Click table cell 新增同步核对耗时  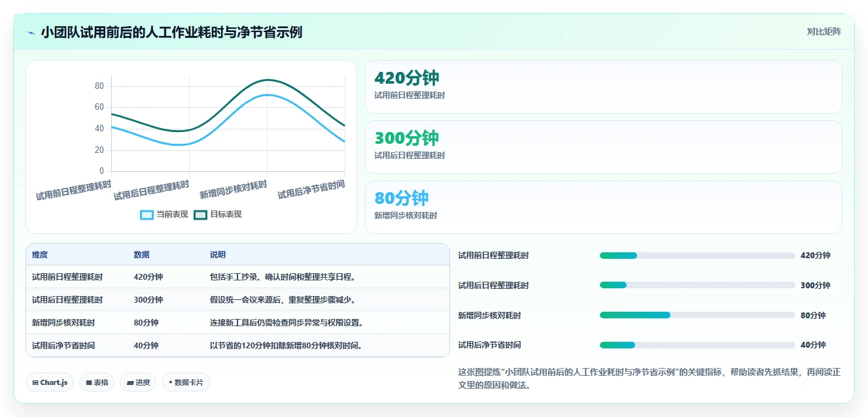pos(63,323)
